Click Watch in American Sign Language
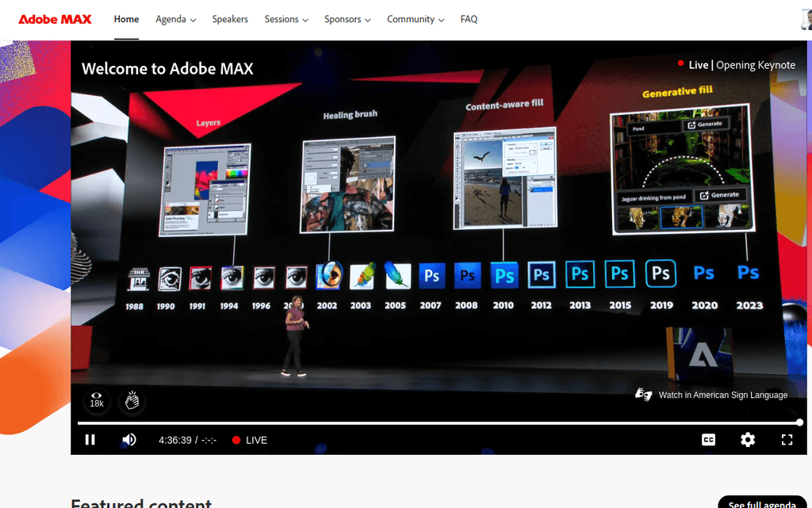Screen dimensions: 812x508 pos(723,395)
